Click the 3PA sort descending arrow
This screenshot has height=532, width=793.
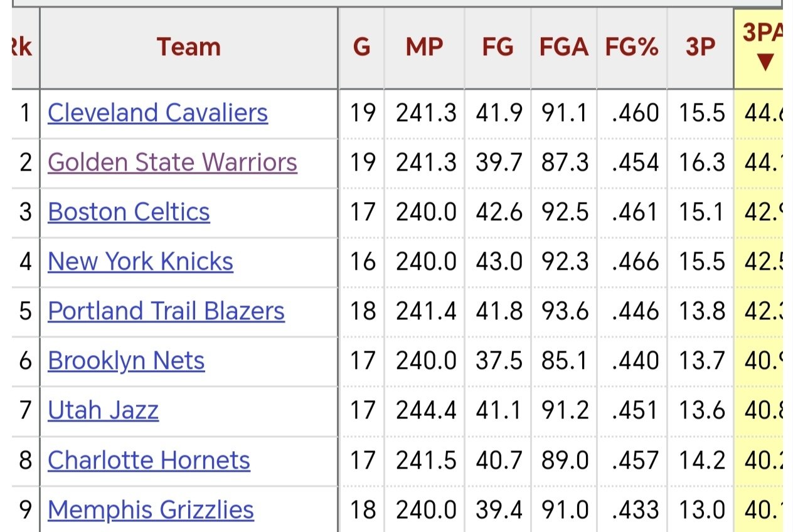pos(764,62)
